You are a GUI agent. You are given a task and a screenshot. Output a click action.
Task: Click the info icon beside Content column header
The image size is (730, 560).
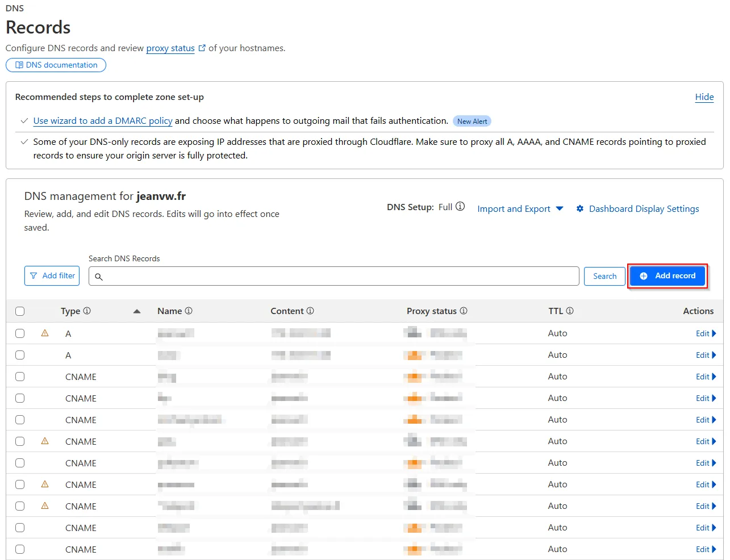[x=310, y=311]
